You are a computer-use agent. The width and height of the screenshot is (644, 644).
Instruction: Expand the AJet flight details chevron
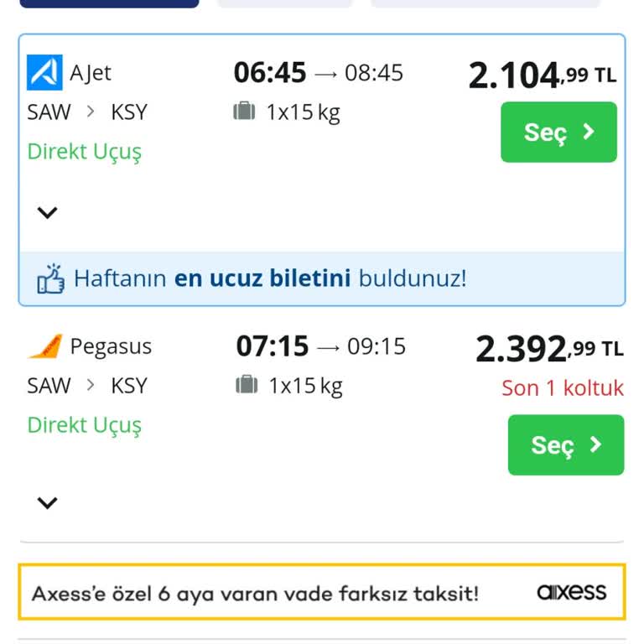pos(48,212)
